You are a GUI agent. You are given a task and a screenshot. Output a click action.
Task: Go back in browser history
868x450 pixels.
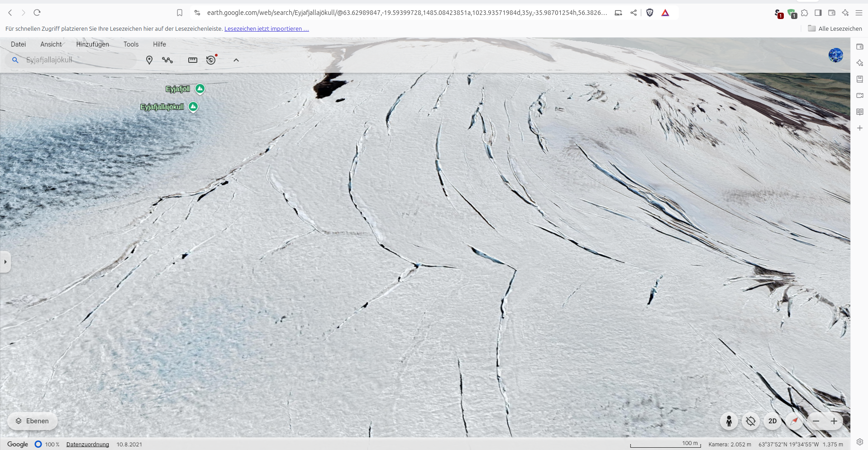coord(10,13)
